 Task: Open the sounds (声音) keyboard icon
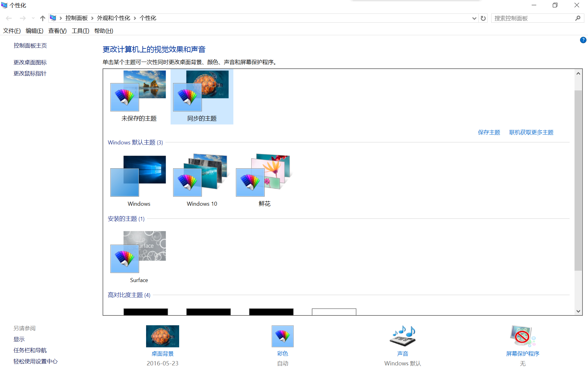pyautogui.click(x=402, y=336)
